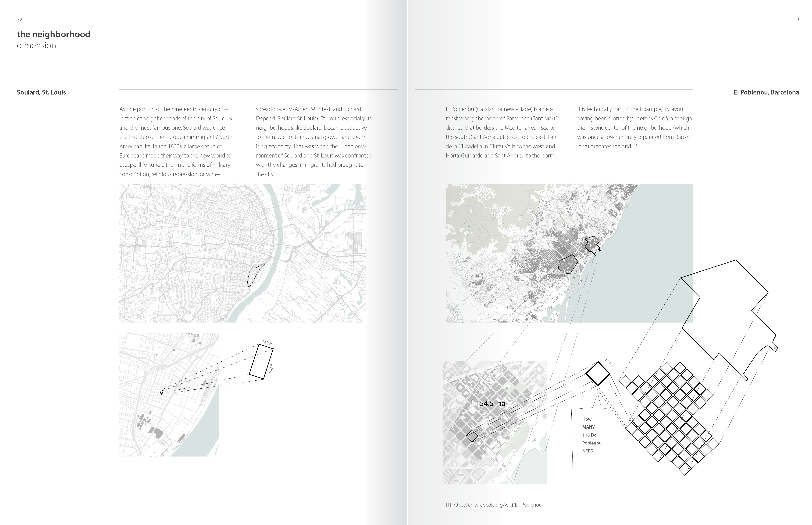This screenshot has height=525, width=812.
Task: Click the 'the neighborhood' heading
Action: pos(53,34)
